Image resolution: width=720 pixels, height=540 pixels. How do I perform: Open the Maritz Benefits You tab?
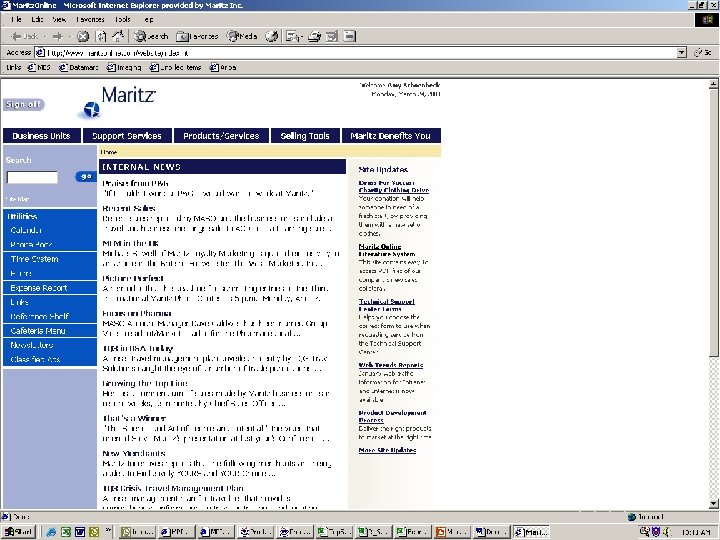point(391,136)
